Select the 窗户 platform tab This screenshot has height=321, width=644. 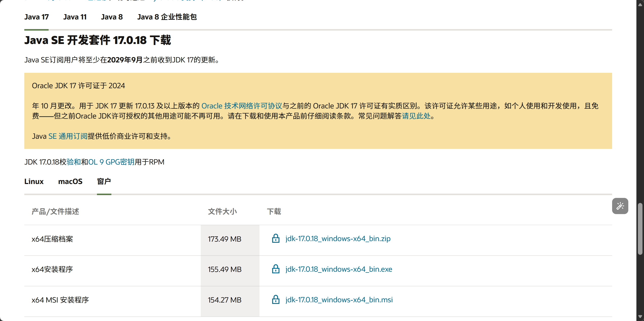(x=104, y=181)
